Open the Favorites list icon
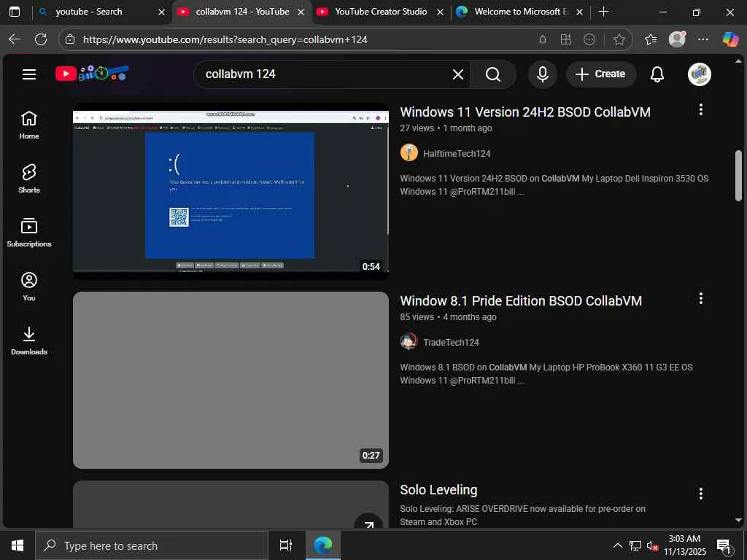747x560 pixels. click(650, 39)
